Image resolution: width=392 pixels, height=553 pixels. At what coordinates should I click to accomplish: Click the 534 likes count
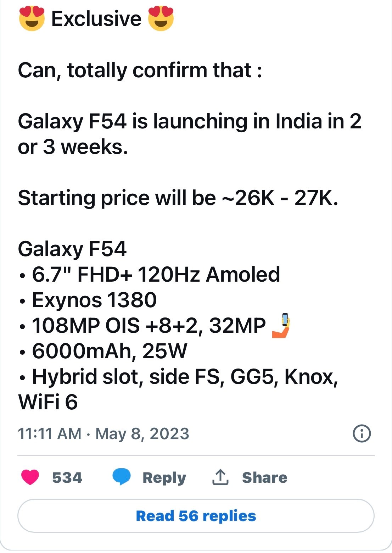pyautogui.click(x=67, y=477)
